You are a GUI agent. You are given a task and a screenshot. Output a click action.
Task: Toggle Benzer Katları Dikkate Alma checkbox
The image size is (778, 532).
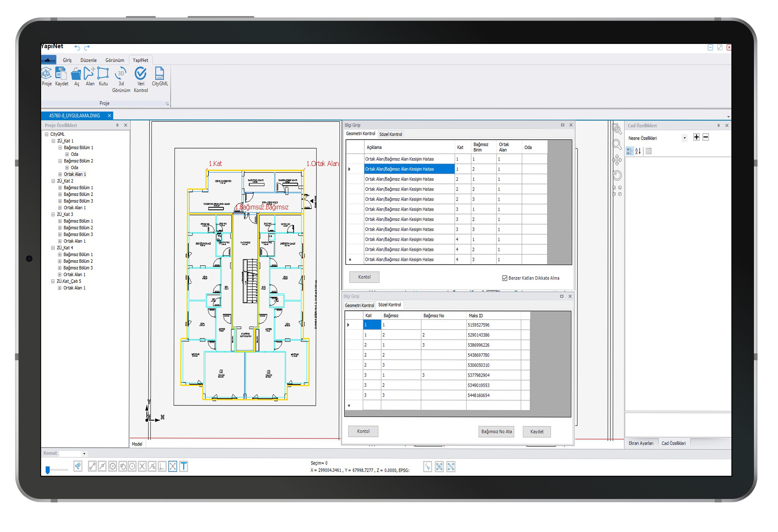[505, 278]
